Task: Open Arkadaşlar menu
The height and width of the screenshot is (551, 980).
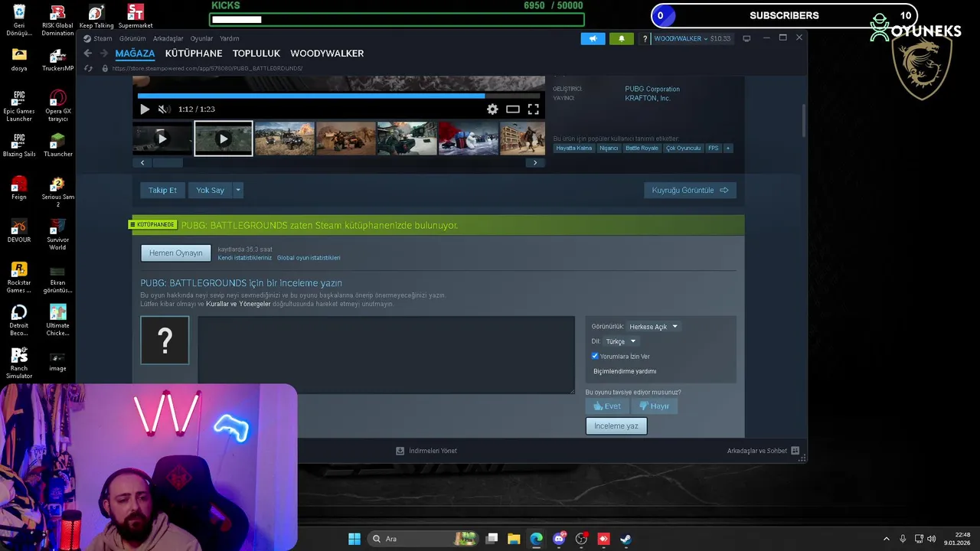Action: click(168, 38)
